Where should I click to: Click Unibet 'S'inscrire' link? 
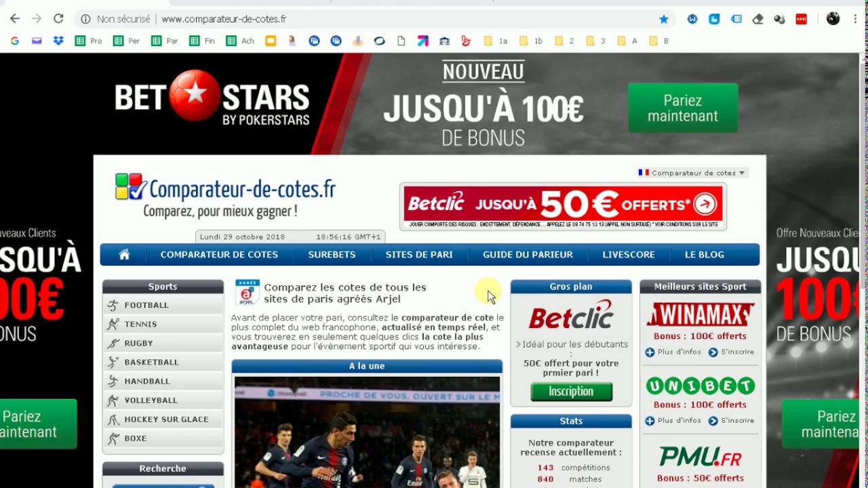731,420
